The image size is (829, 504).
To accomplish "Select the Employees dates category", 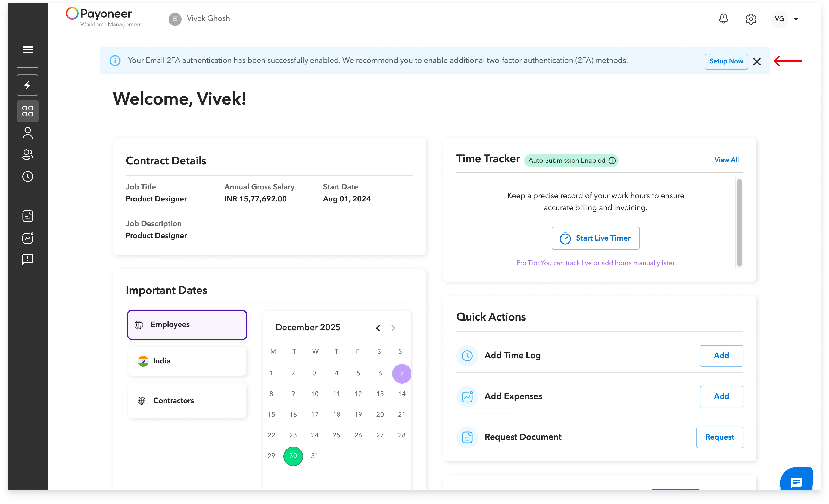I will point(187,325).
